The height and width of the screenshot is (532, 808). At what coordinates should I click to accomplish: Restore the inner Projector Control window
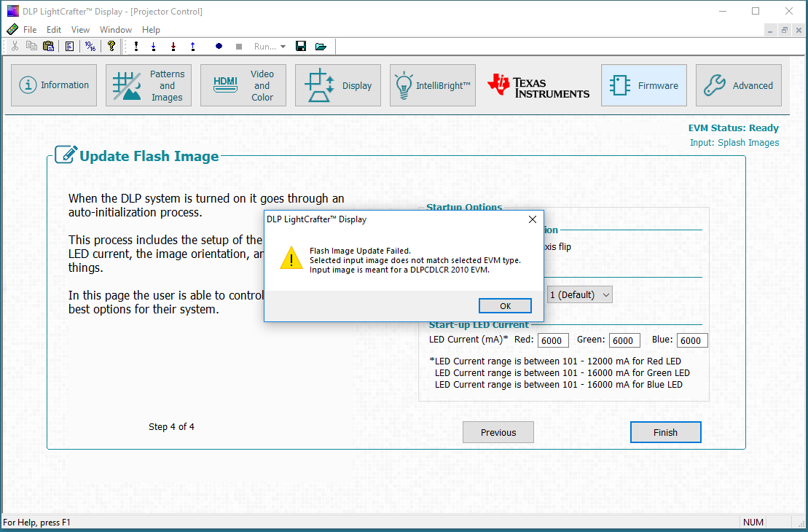784,31
